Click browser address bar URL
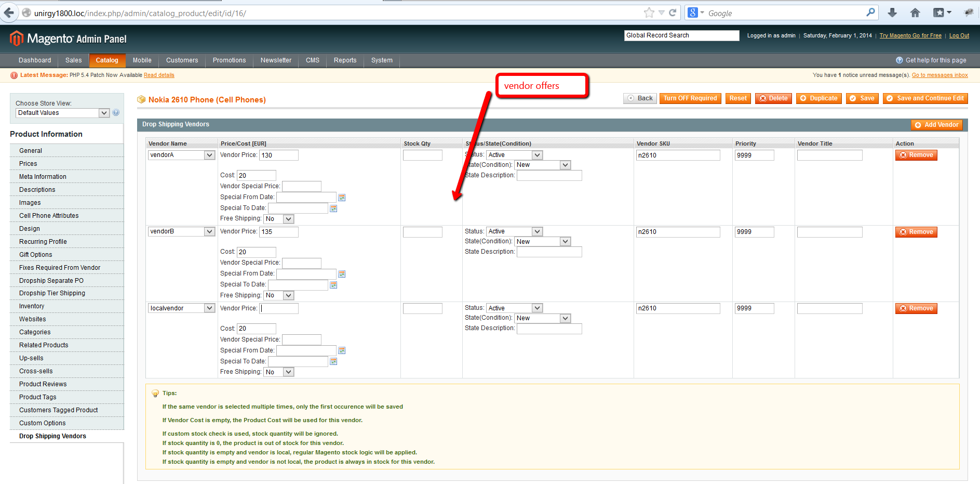This screenshot has width=980, height=484. click(140, 13)
